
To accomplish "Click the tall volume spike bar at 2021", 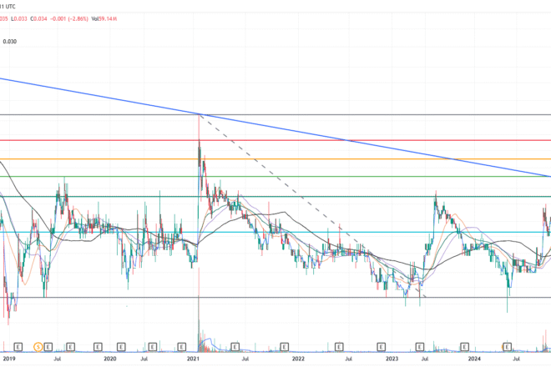I will tap(199, 325).
